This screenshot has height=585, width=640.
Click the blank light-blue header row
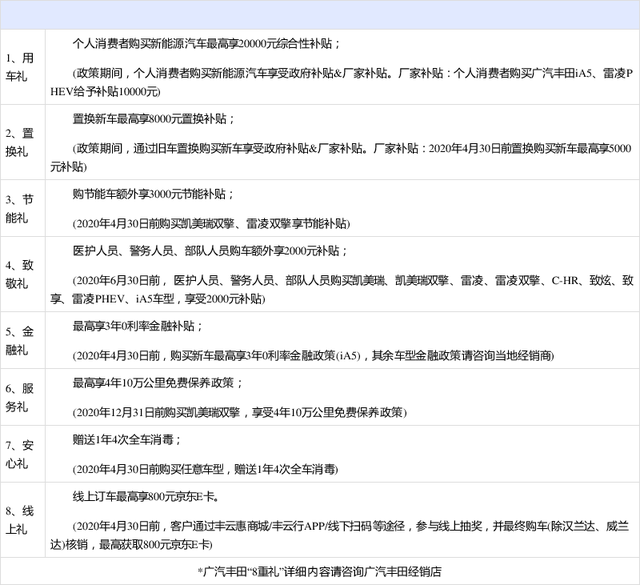point(320,15)
